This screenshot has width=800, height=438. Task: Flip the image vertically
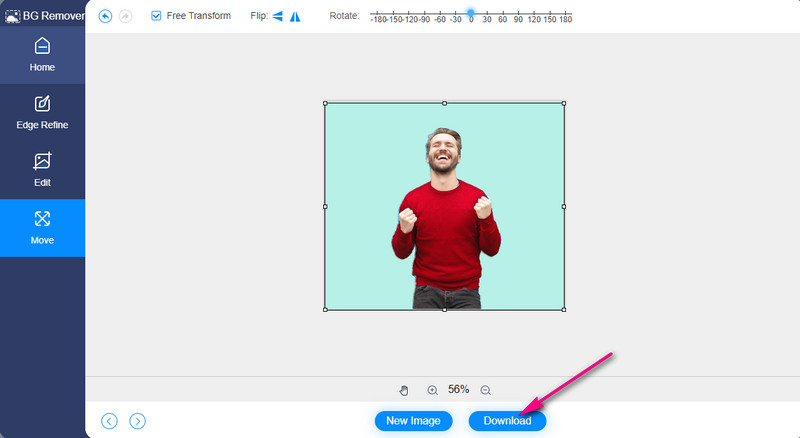pyautogui.click(x=295, y=16)
